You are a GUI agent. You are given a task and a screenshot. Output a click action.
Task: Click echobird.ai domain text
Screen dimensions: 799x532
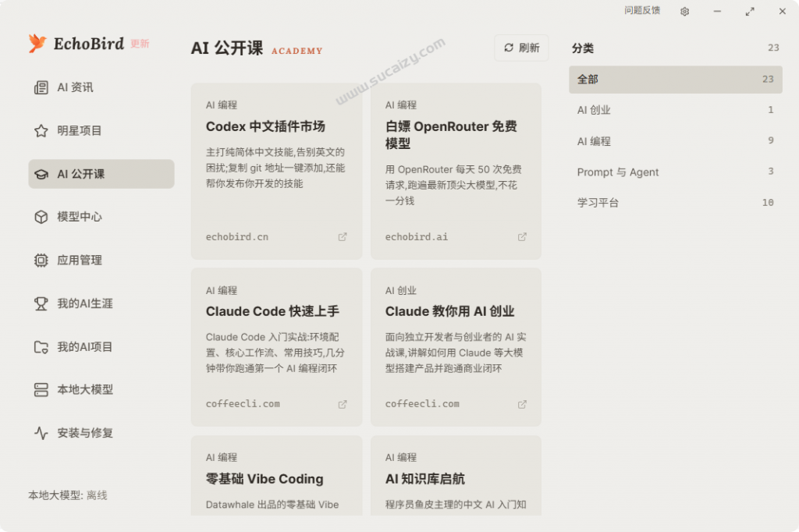417,237
